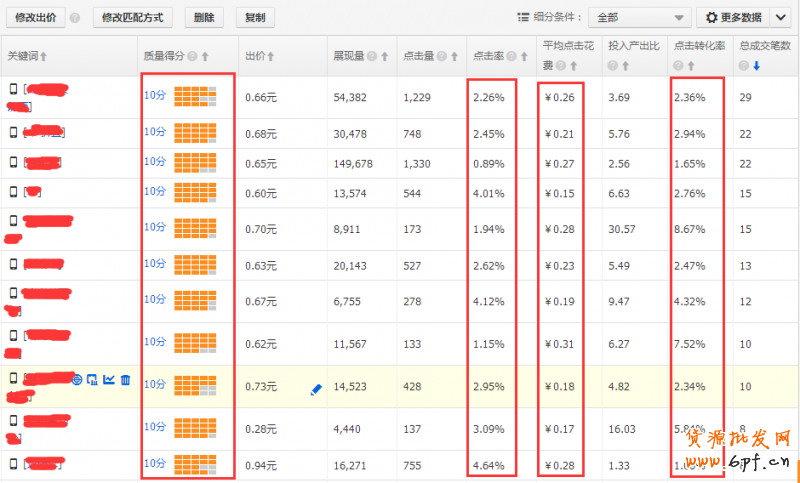Click the quality score bar graphic in the 0.94元 row
The image size is (800, 483).
(195, 465)
